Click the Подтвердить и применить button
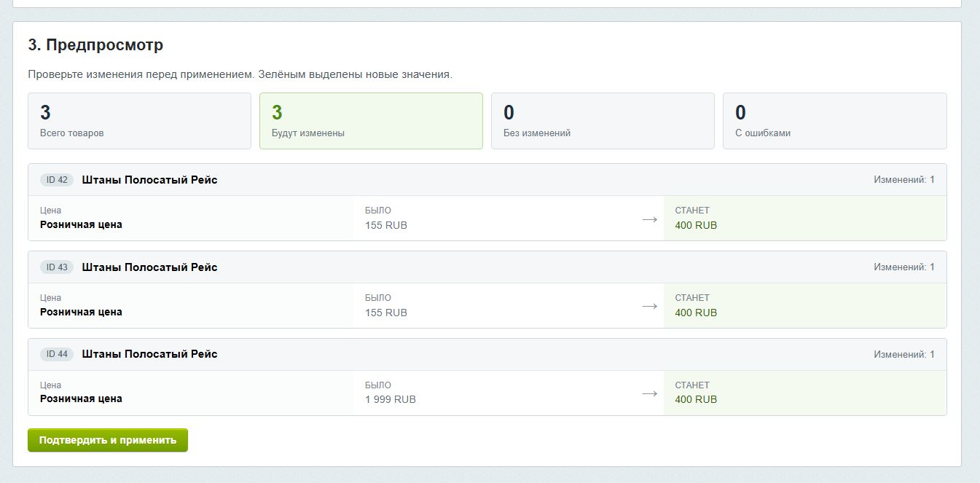This screenshot has height=483, width=980. tap(108, 440)
